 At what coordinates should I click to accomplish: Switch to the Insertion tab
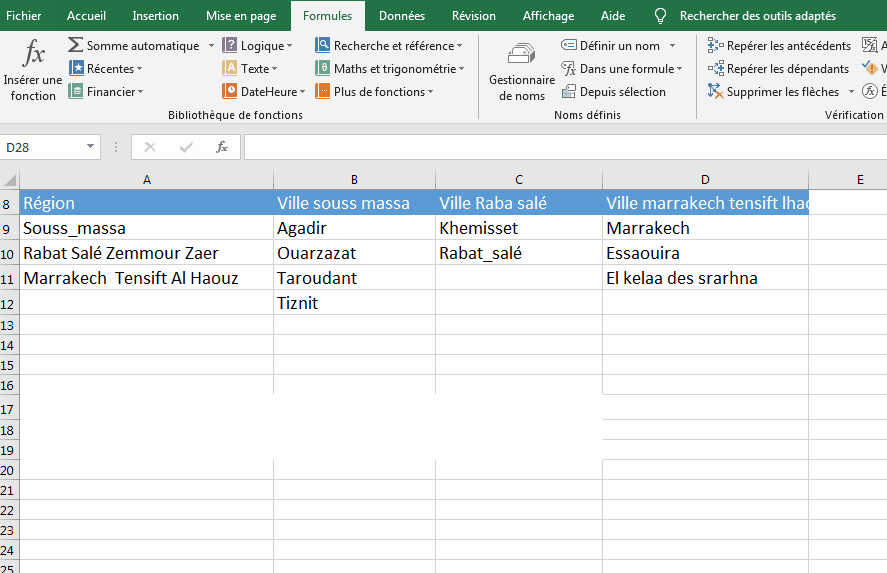(156, 16)
